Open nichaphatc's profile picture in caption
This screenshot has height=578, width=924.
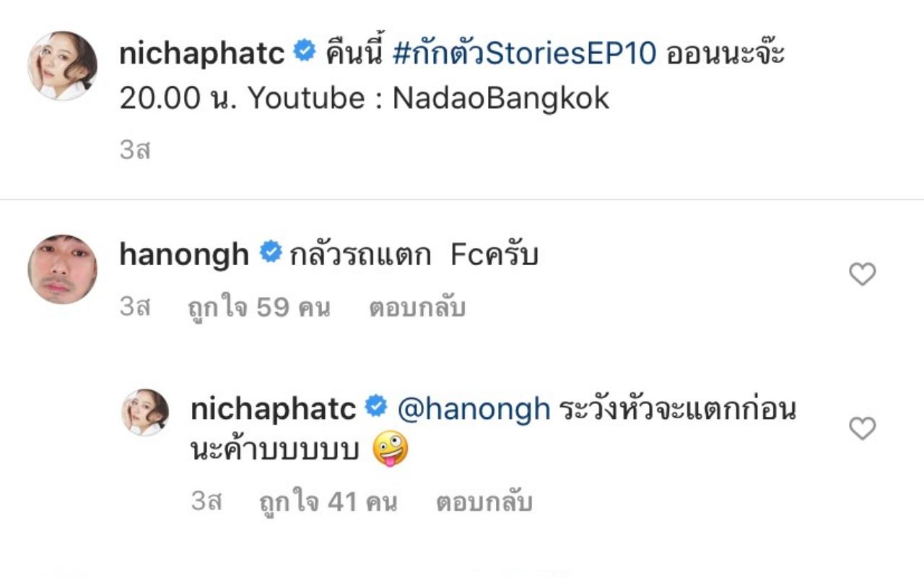point(62,66)
